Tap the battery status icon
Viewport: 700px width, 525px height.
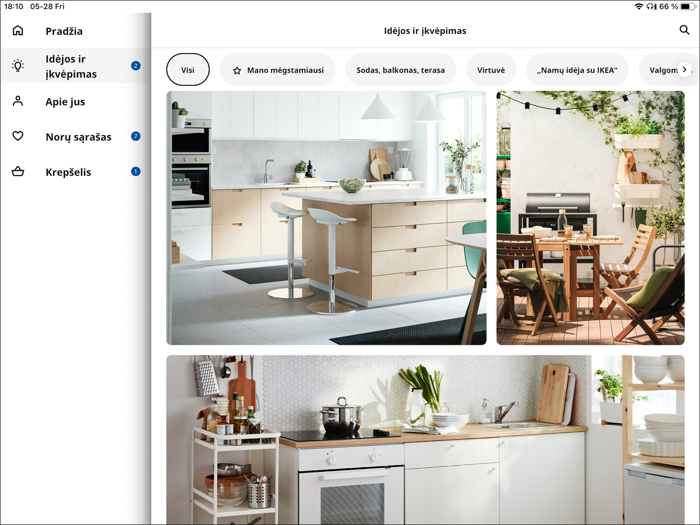(687, 6)
